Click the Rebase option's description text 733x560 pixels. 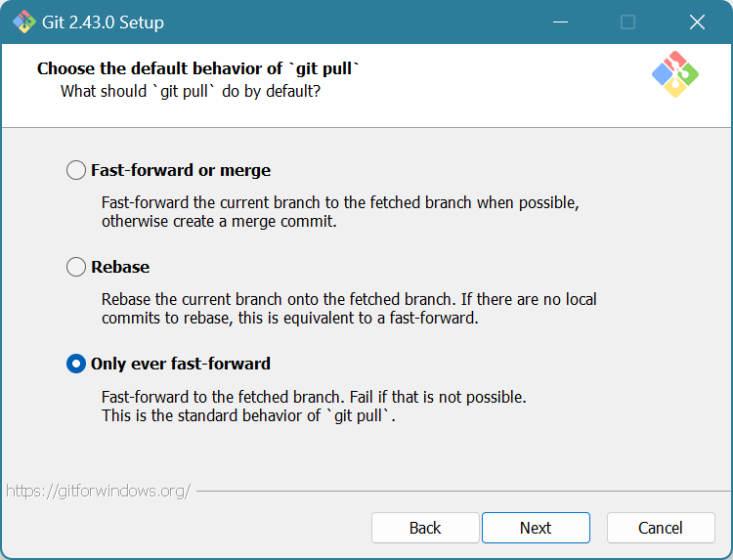pyautogui.click(x=349, y=309)
